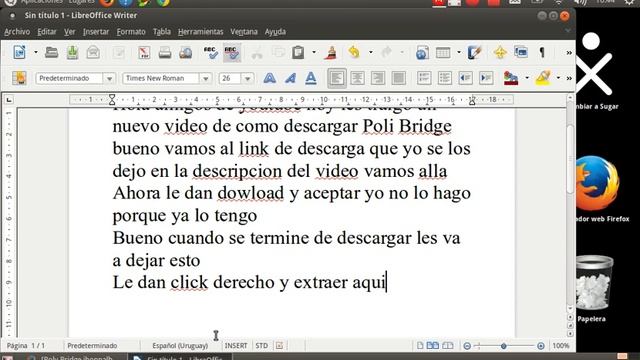This screenshot has height=360, width=640.
Task: Switch the STD selection mode in the status bar
Action: [x=262, y=345]
